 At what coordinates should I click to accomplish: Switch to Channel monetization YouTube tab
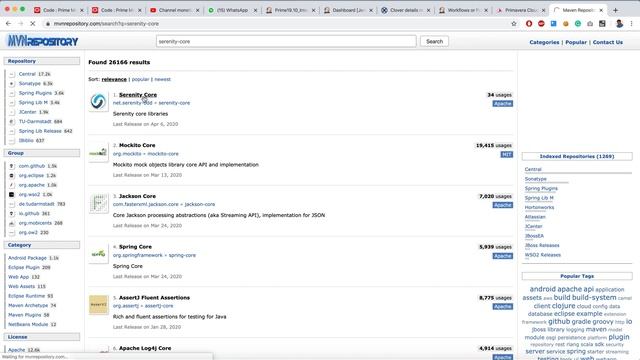[174, 10]
